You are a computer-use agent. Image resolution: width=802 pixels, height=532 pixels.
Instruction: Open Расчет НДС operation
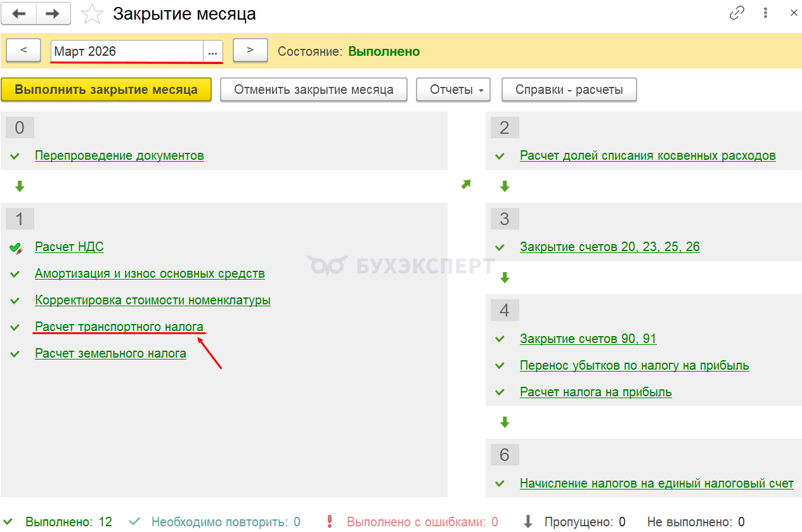point(69,247)
